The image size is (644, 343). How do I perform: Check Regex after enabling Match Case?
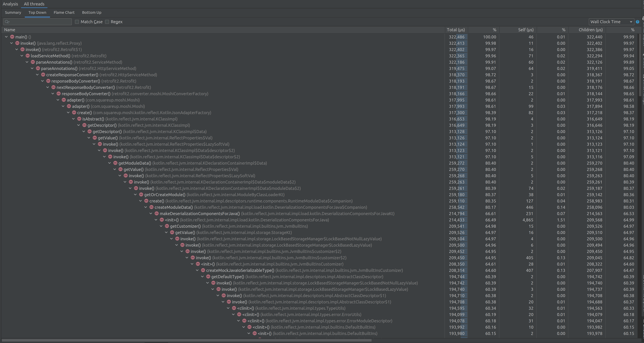[x=107, y=22]
